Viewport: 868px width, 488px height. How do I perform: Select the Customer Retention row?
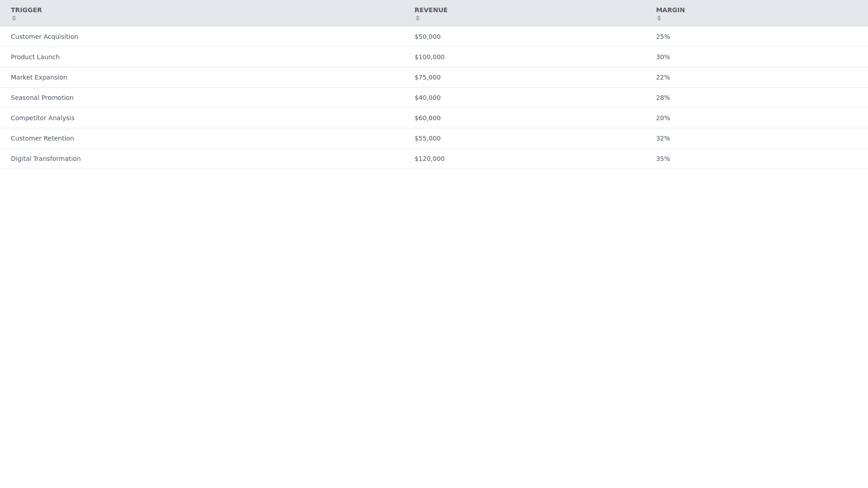42,138
